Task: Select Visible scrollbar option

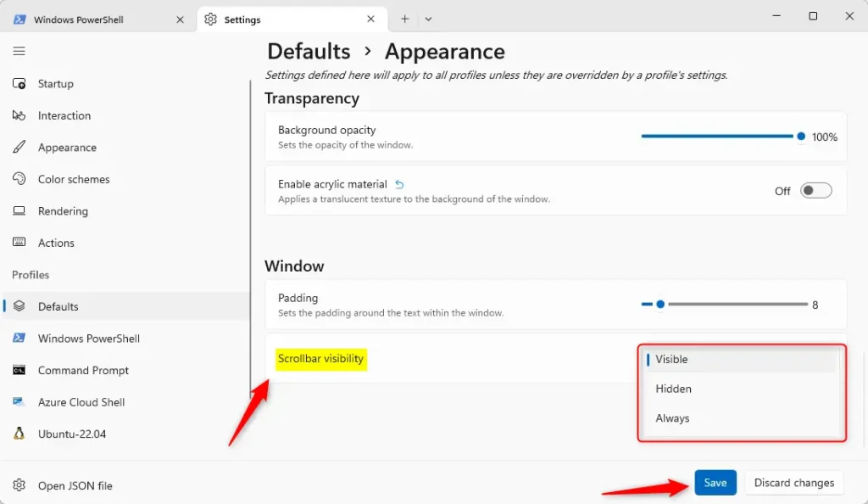Action: tap(741, 360)
